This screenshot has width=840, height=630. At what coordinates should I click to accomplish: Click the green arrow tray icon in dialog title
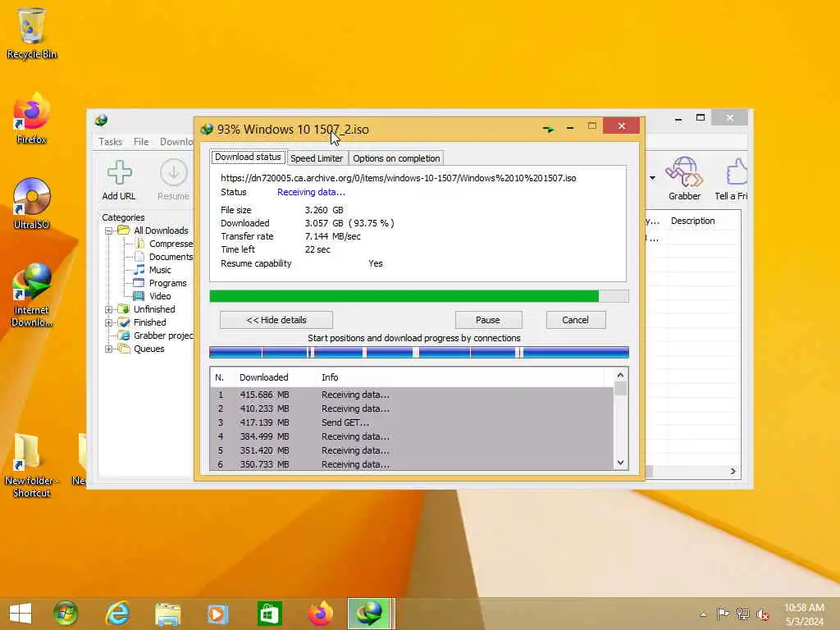pyautogui.click(x=548, y=129)
